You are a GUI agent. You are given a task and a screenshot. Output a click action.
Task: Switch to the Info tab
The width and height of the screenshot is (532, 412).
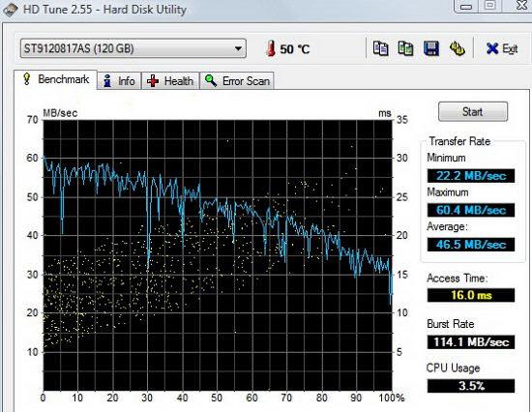pyautogui.click(x=119, y=81)
